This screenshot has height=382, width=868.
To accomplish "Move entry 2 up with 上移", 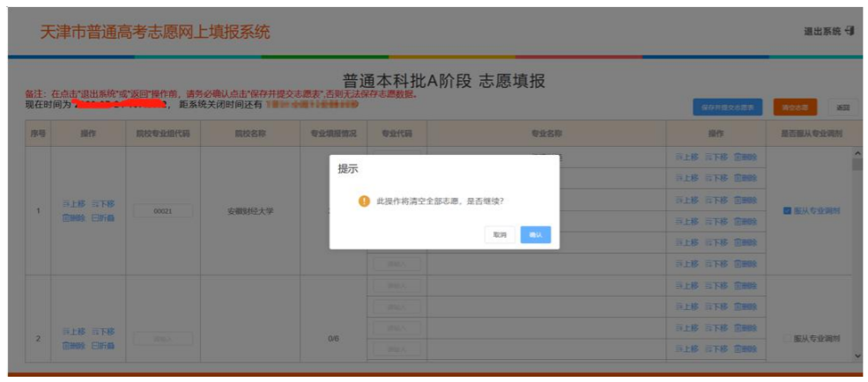I will click(74, 332).
